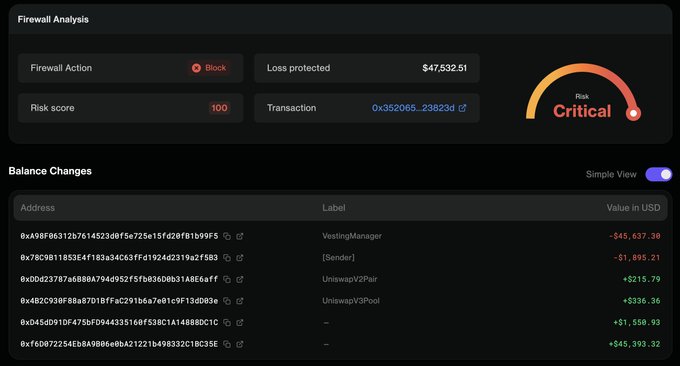Click the Firewall Action label
The width and height of the screenshot is (680, 366).
61,68
